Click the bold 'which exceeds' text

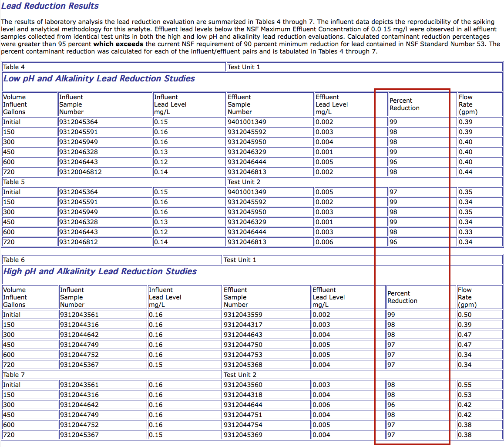[118, 44]
